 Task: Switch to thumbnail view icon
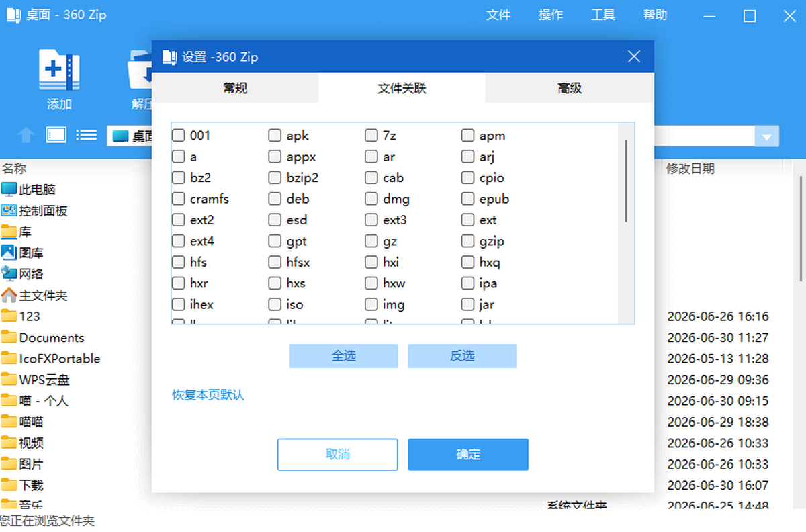56,135
